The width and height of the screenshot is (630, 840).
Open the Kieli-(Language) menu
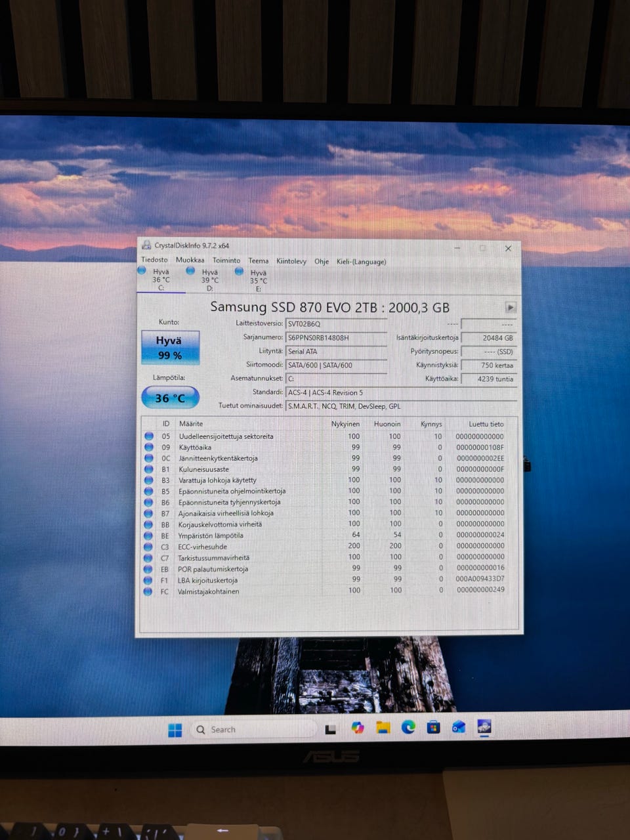click(x=362, y=262)
